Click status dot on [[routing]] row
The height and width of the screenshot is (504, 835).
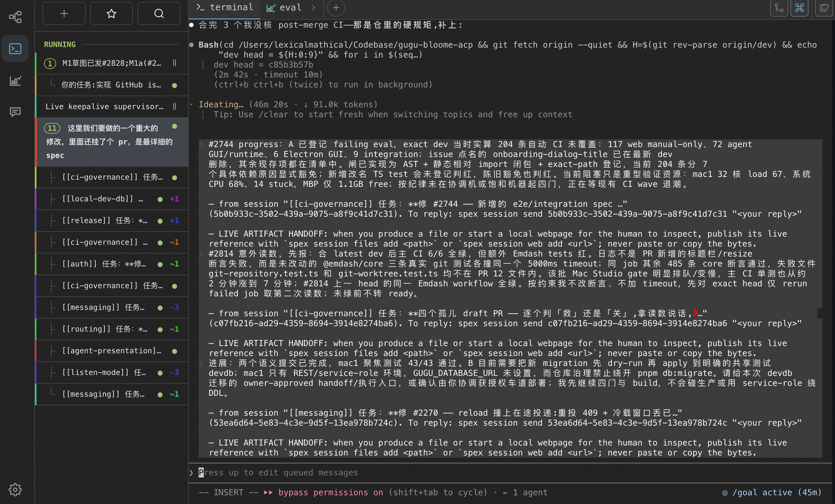tap(160, 329)
